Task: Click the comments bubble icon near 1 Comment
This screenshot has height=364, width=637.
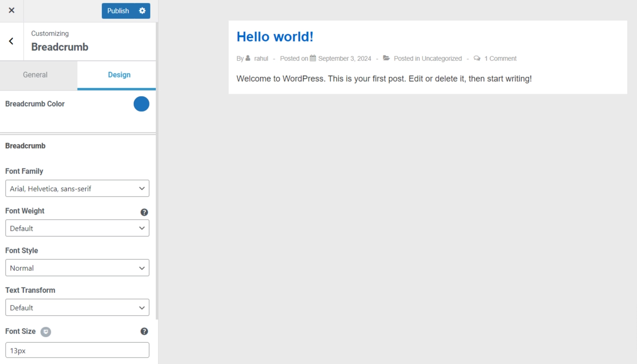Action: (x=477, y=58)
